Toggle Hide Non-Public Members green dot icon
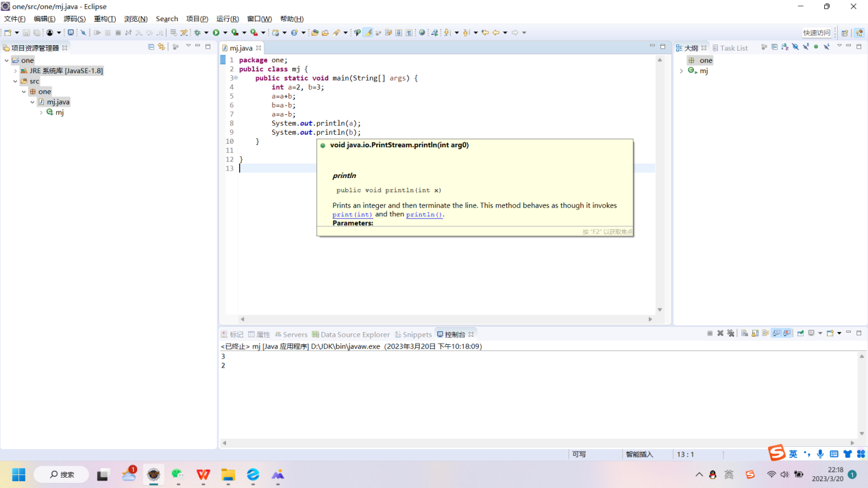The image size is (868, 488). pos(816,47)
